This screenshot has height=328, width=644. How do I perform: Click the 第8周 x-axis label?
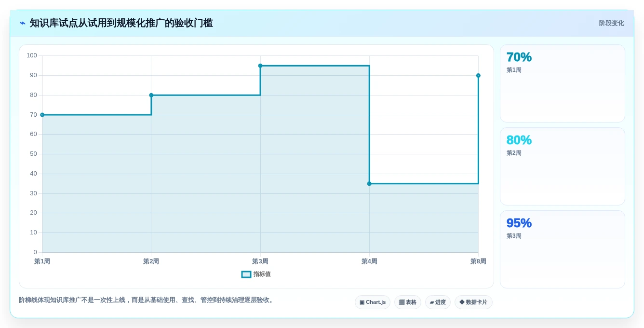[x=478, y=261]
